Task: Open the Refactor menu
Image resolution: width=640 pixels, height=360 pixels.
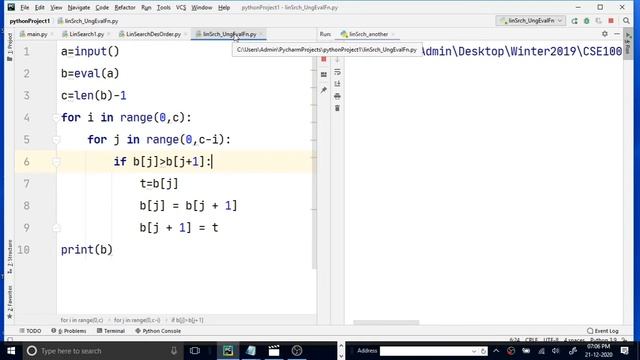Action: (x=124, y=7)
